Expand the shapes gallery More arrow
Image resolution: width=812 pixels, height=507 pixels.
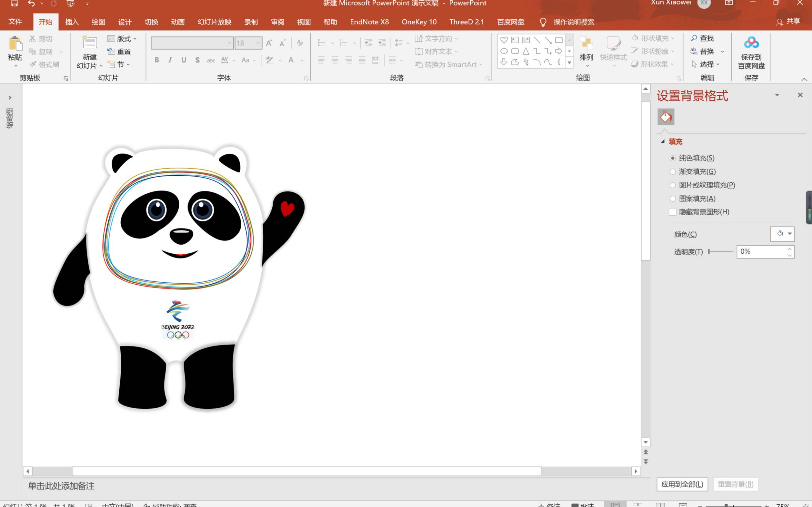pyautogui.click(x=569, y=63)
